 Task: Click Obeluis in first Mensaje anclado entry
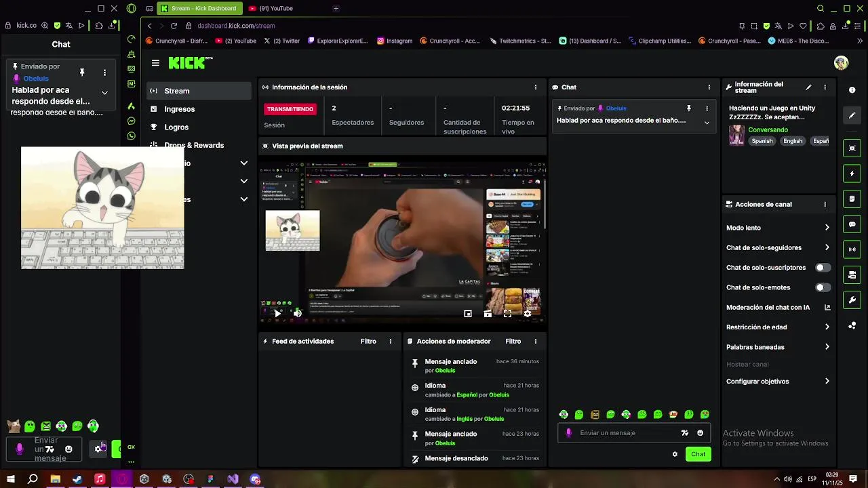[x=445, y=371]
